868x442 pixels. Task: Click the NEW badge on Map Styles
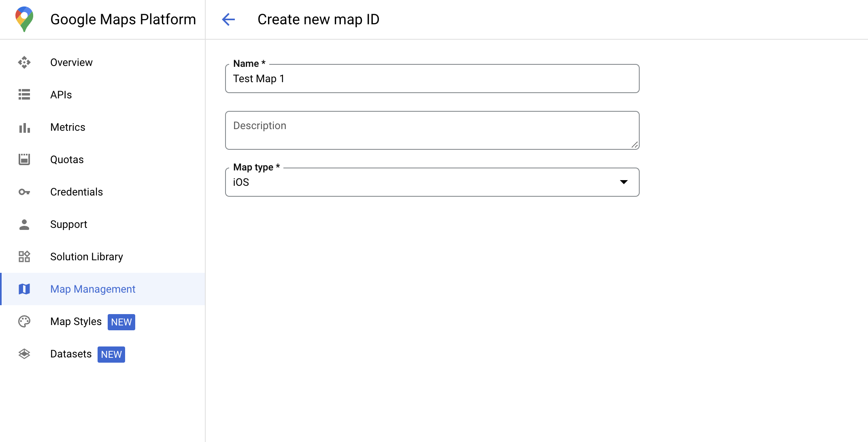point(122,321)
